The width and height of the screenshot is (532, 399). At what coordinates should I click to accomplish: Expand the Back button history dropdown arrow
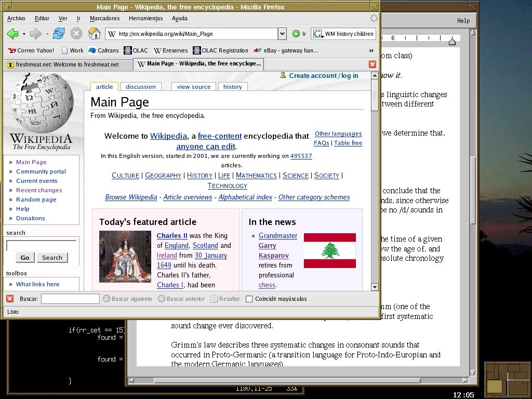[24, 34]
